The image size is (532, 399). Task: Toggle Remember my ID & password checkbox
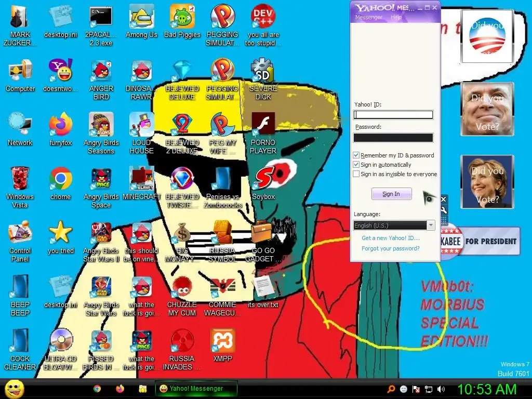356,155
